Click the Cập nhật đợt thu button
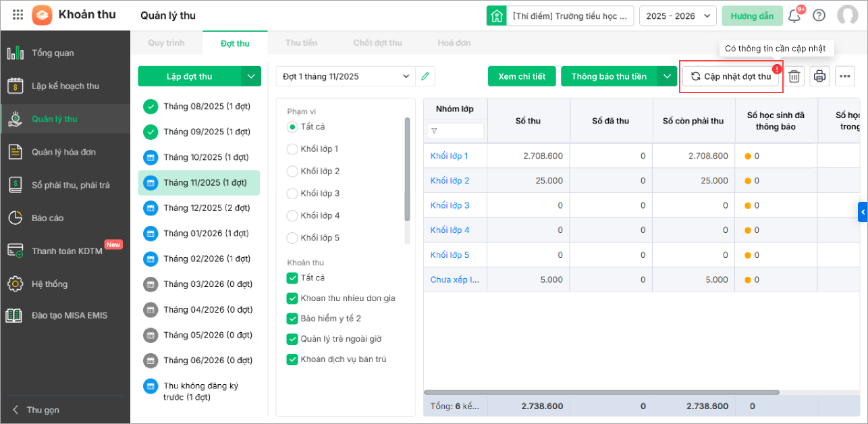This screenshot has height=424, width=868. 731,76
